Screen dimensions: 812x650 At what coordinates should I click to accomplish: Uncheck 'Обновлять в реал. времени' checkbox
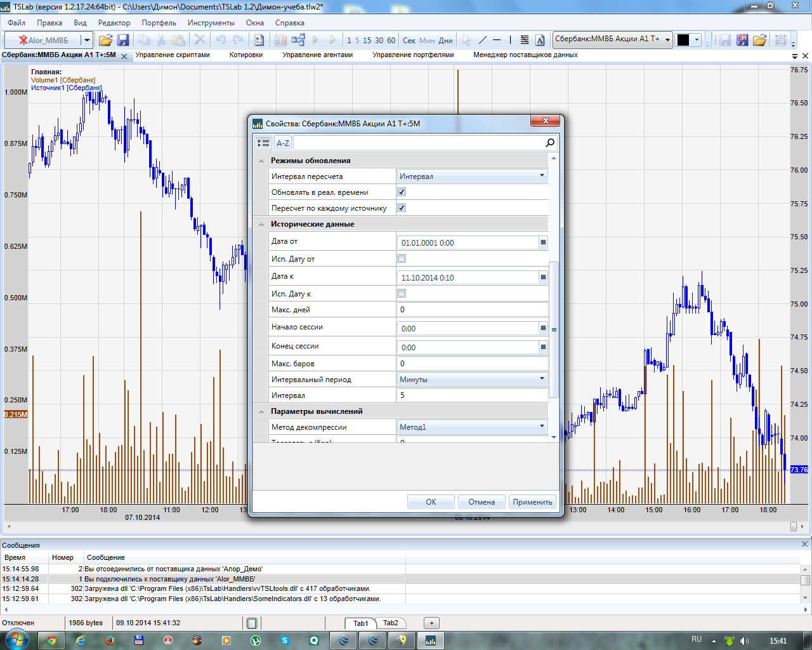coord(402,192)
